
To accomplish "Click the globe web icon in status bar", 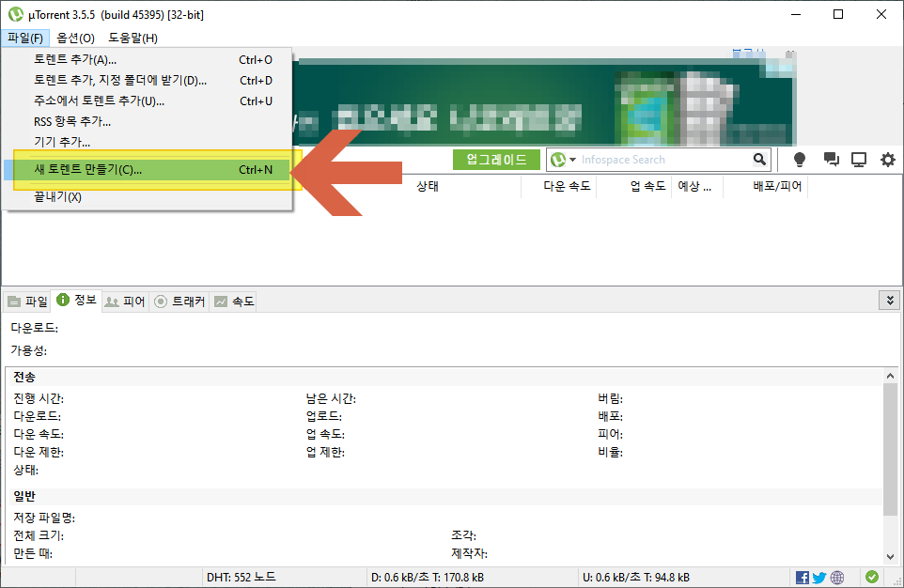I will click(837, 577).
